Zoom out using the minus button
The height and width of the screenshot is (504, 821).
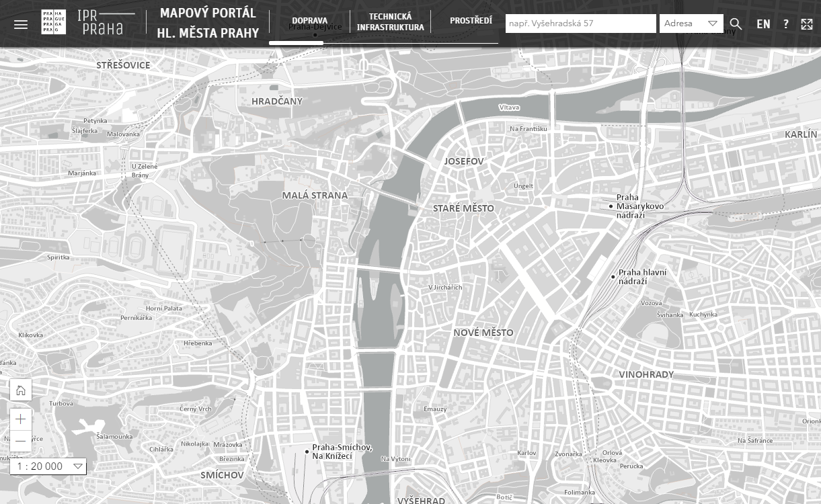(x=21, y=441)
